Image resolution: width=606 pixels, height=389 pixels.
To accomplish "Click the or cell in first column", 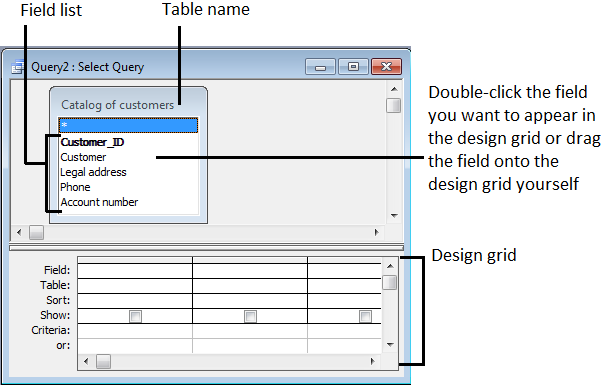I will click(135, 346).
